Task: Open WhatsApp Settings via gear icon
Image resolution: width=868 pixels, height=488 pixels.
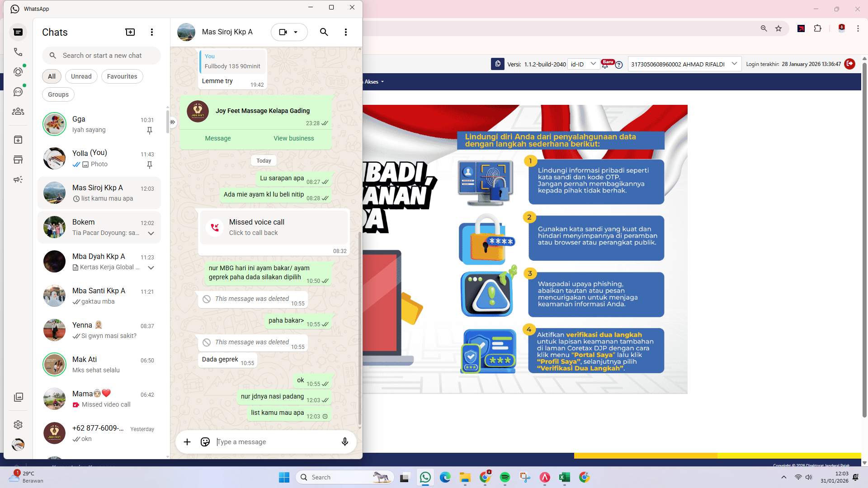Action: tap(18, 425)
